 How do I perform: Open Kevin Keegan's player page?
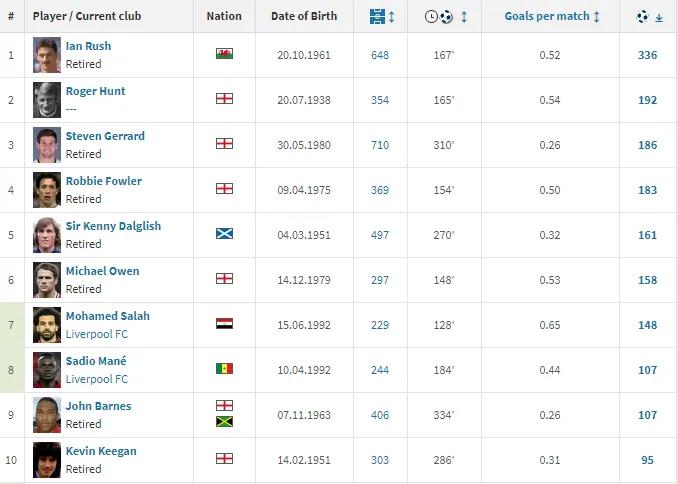click(101, 451)
